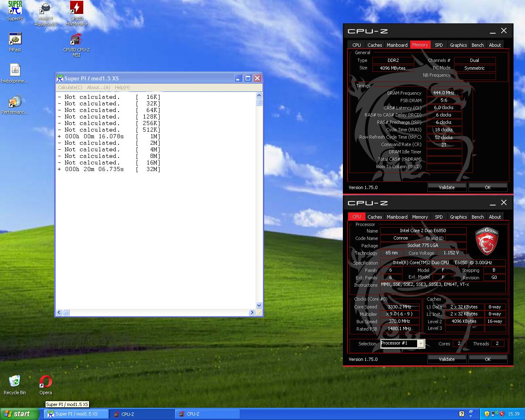Open SPD tab in upper CPU-Z window
Image resolution: width=525 pixels, height=420 pixels.
click(439, 45)
